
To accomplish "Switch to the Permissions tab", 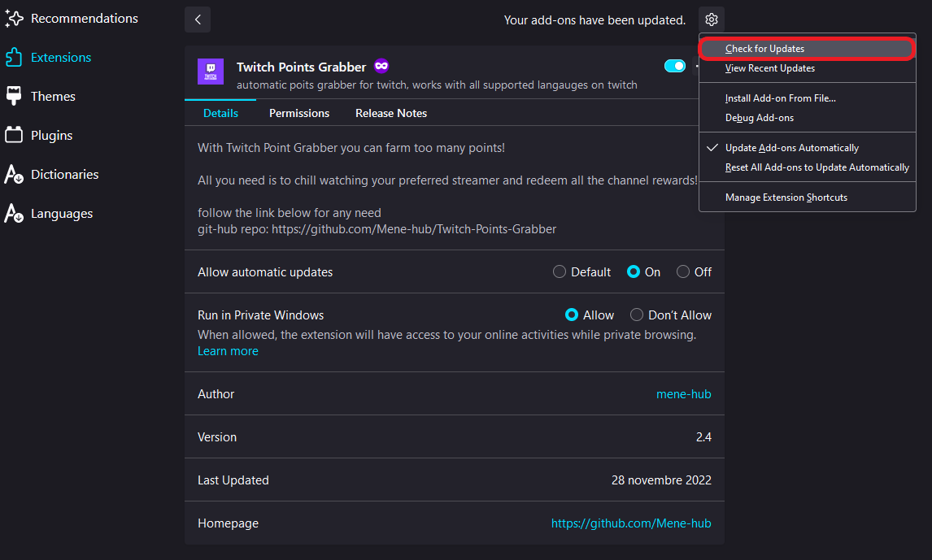I will pyautogui.click(x=298, y=113).
